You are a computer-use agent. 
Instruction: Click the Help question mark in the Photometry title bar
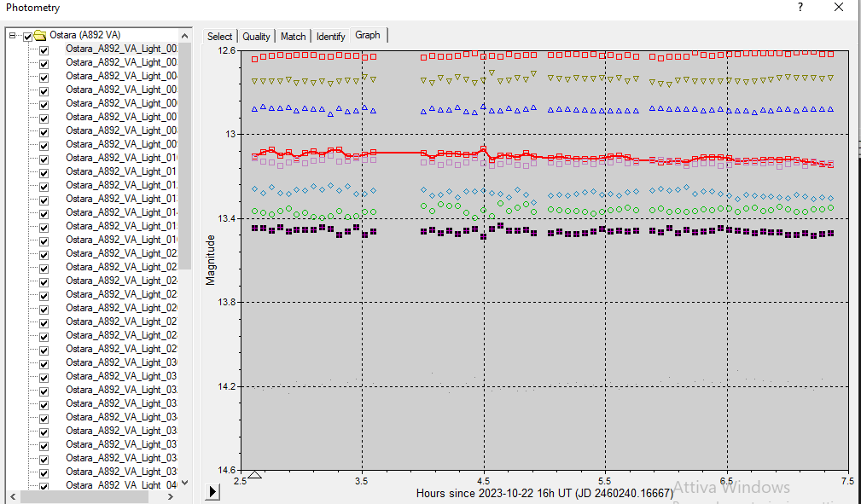[x=800, y=8]
